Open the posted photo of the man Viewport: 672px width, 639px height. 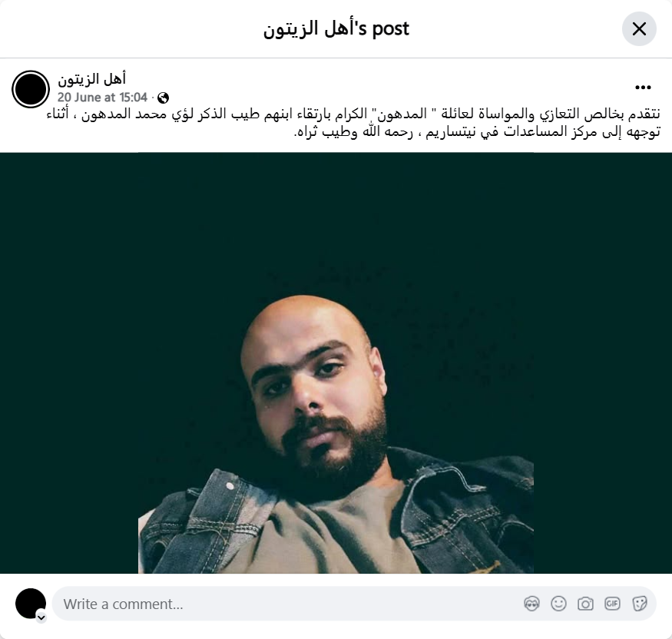(x=336, y=363)
